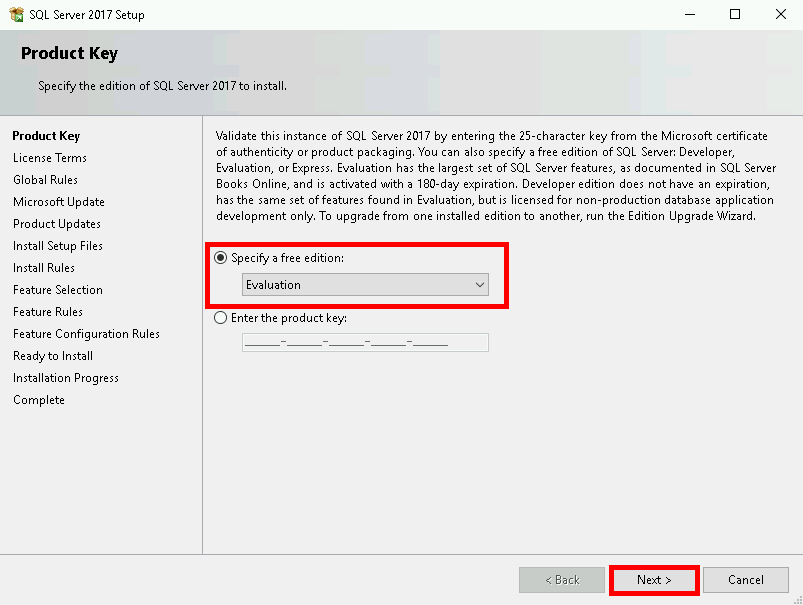The height and width of the screenshot is (605, 803).
Task: Maximize the SQL Server Setup window
Action: point(735,15)
